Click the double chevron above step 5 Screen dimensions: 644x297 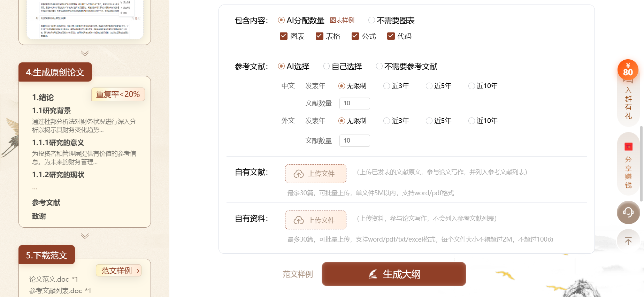(x=85, y=236)
